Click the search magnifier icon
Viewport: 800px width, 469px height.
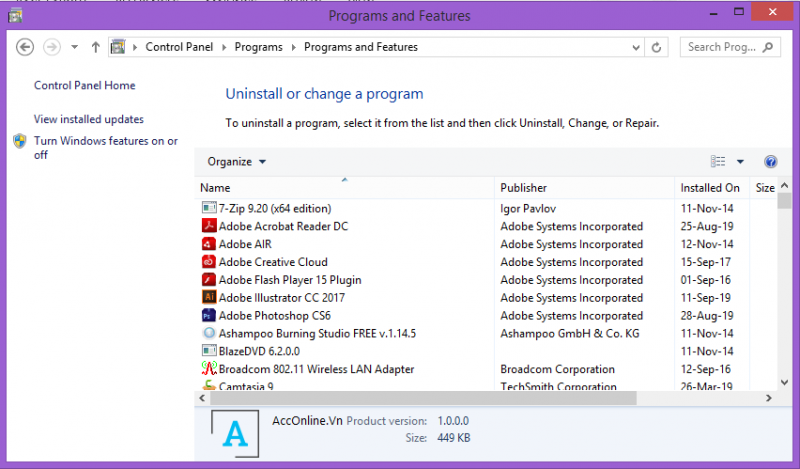pyautogui.click(x=767, y=47)
